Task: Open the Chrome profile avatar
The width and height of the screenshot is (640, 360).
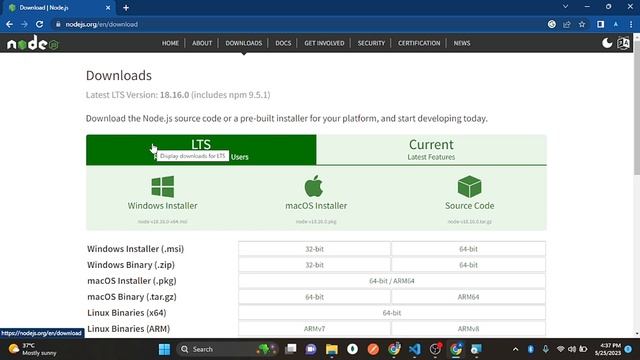Action: [616, 24]
